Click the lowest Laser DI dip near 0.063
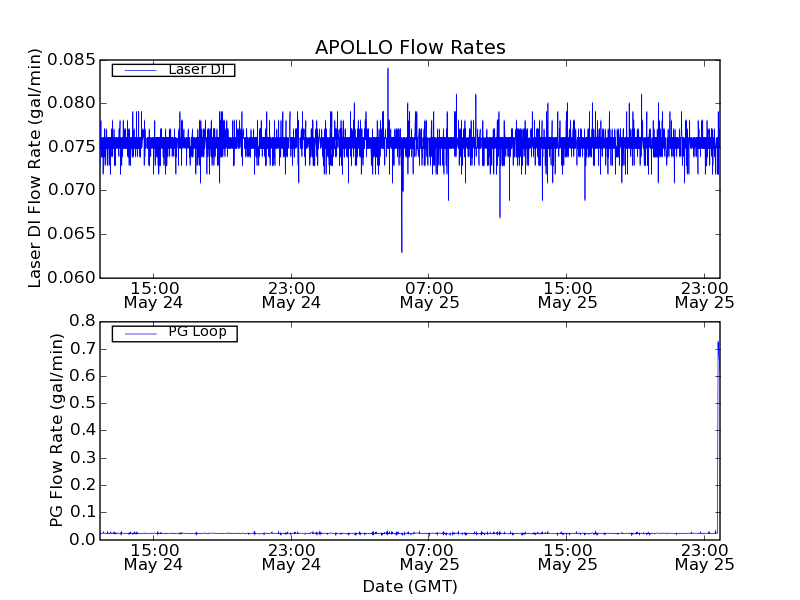 coord(402,251)
